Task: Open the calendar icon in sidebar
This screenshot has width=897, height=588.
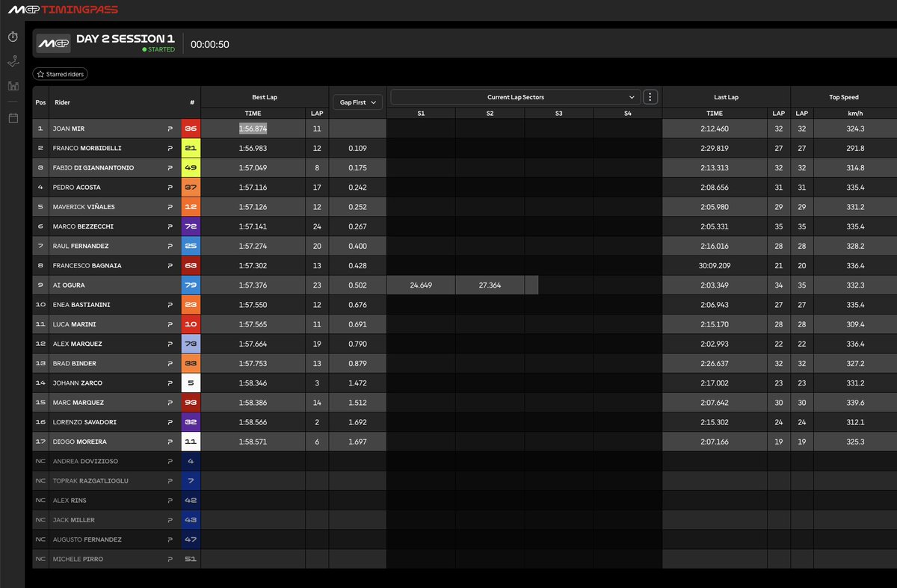Action: coord(13,117)
